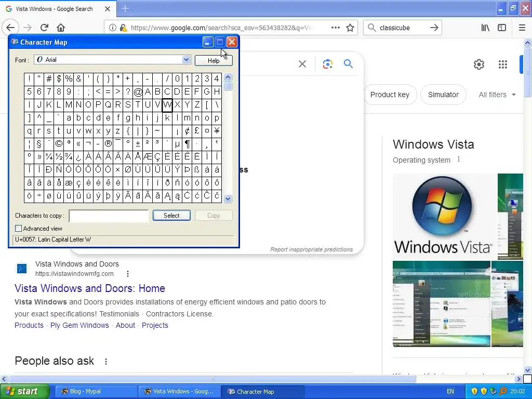Open a new tab with the plus icon

[x=125, y=8]
